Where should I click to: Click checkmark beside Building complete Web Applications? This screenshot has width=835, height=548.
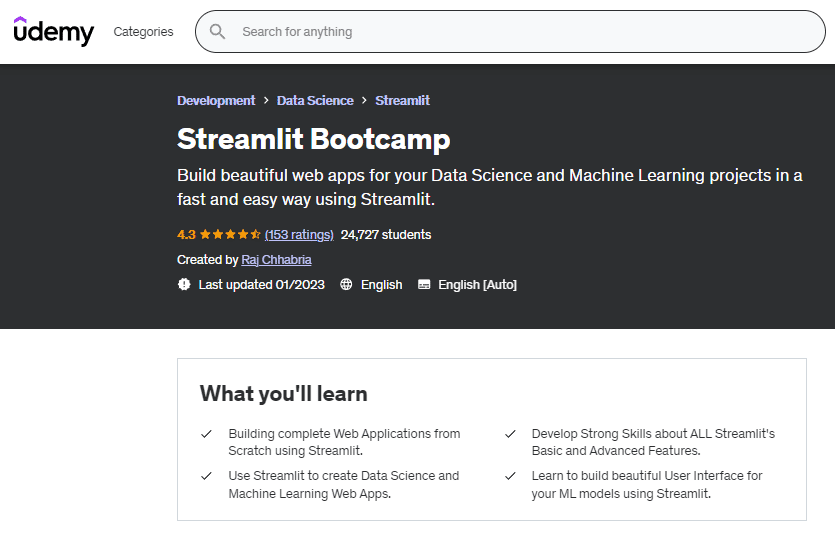(206, 434)
